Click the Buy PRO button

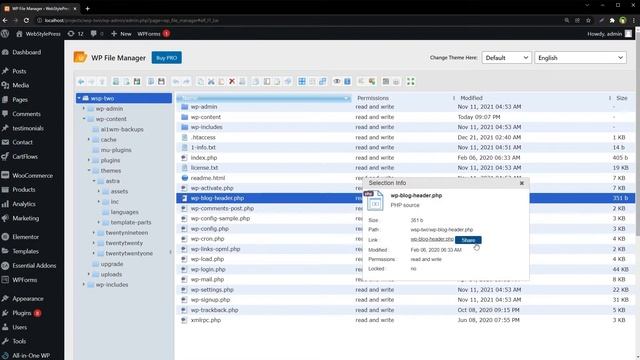[167, 58]
